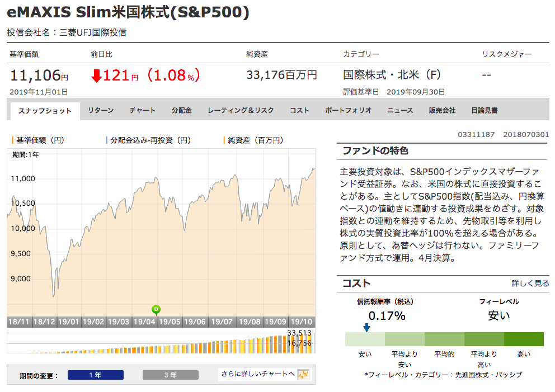Select the 分配金 tab
This screenshot has width=555, height=392.
click(x=182, y=110)
